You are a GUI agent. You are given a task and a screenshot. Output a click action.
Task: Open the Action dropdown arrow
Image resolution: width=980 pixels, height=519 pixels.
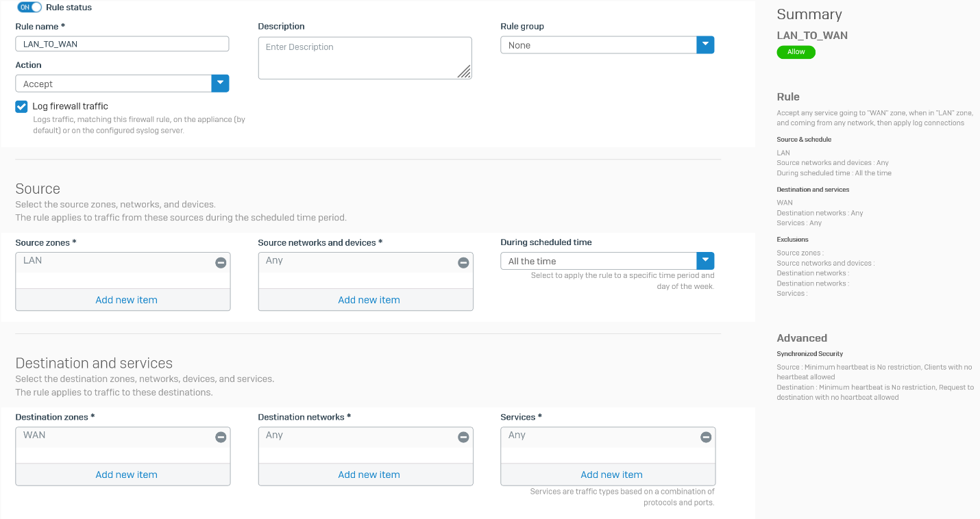[221, 83]
